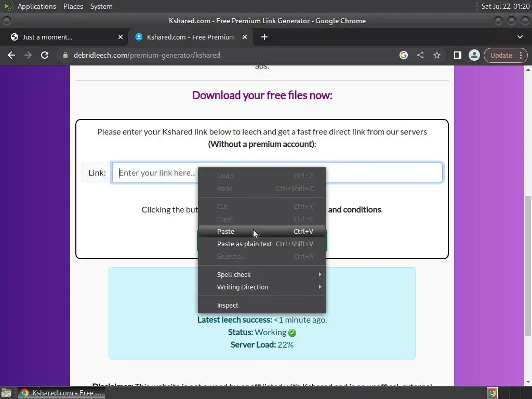Click the Applications menu logo icon

(x=9, y=6)
